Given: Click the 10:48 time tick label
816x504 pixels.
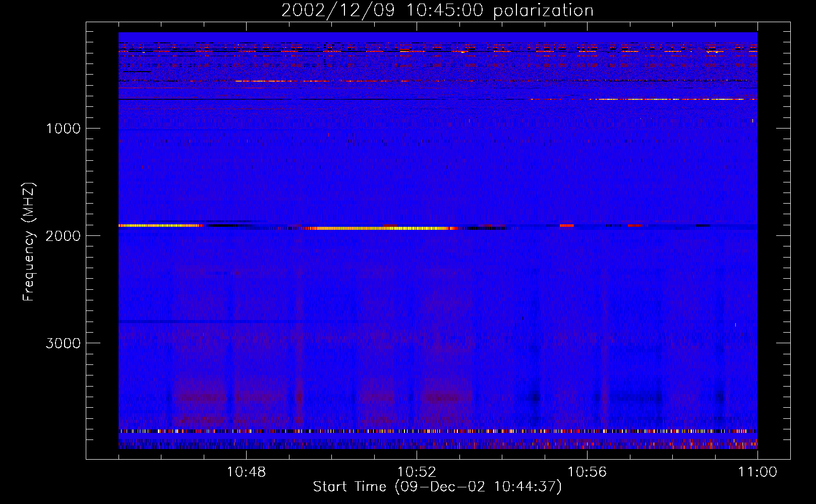Looking at the screenshot, I should [x=246, y=472].
